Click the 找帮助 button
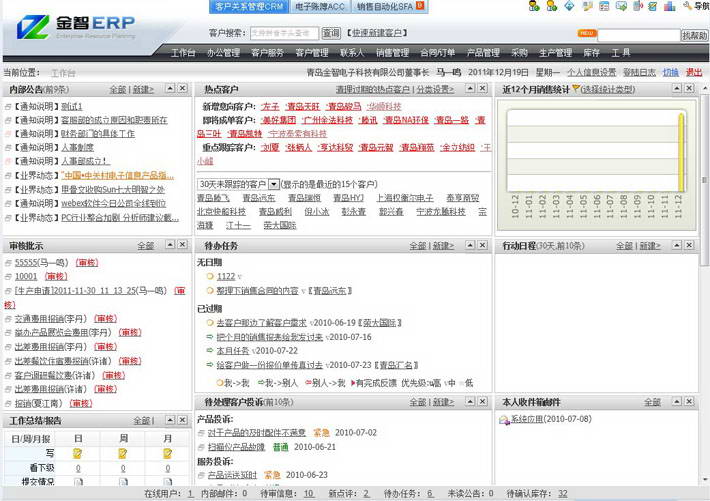This screenshot has width=710, height=501. coord(694,35)
